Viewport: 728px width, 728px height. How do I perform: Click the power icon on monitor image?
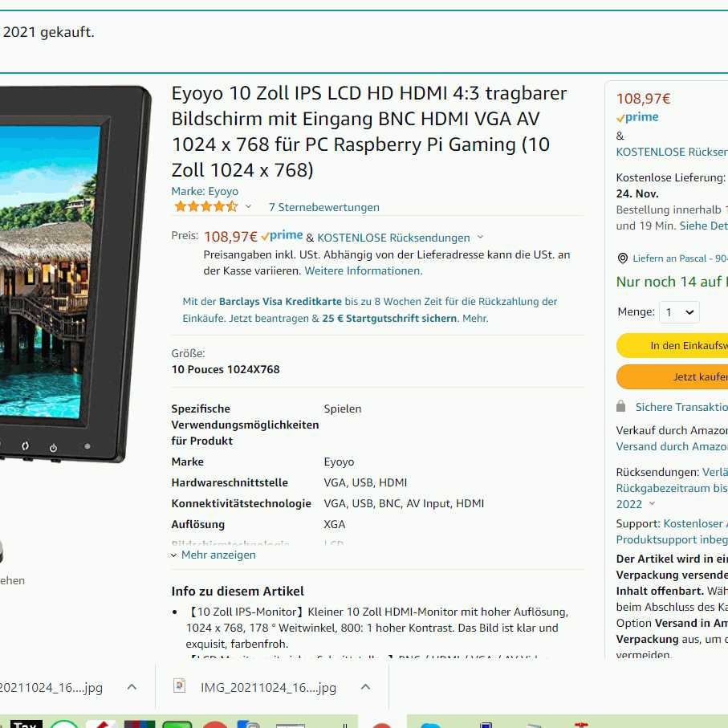[x=54, y=448]
